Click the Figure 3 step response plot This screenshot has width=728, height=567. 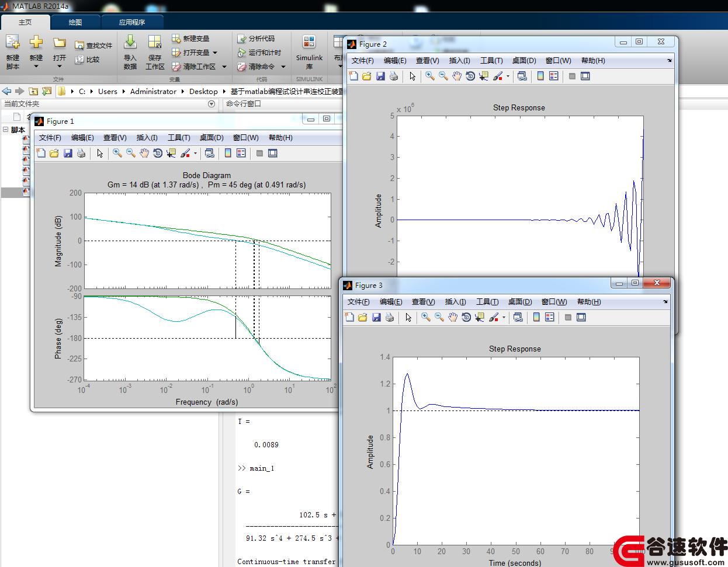pos(516,451)
